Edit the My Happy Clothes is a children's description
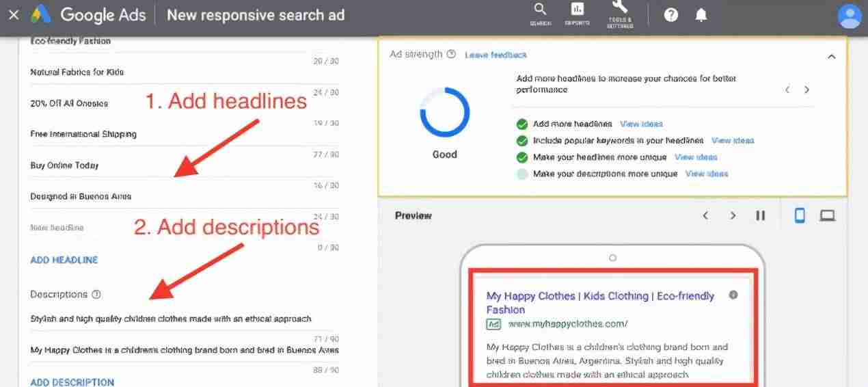Screen dimensions: 868x387 pos(185,350)
